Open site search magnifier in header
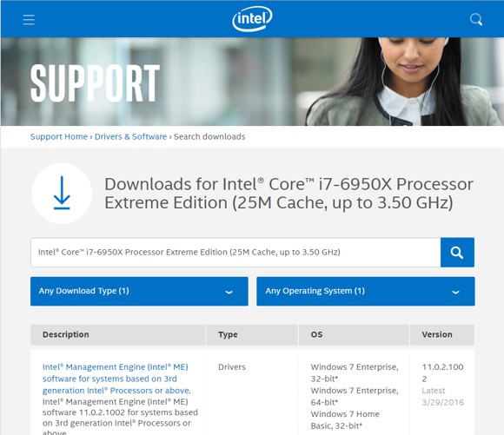The image size is (504, 435). click(x=475, y=19)
